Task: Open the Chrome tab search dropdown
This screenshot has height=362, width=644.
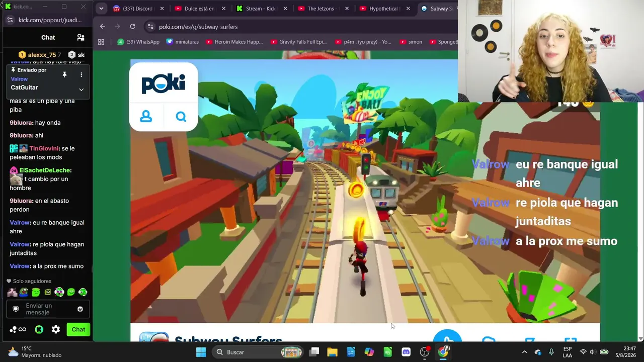Action: 101,9
